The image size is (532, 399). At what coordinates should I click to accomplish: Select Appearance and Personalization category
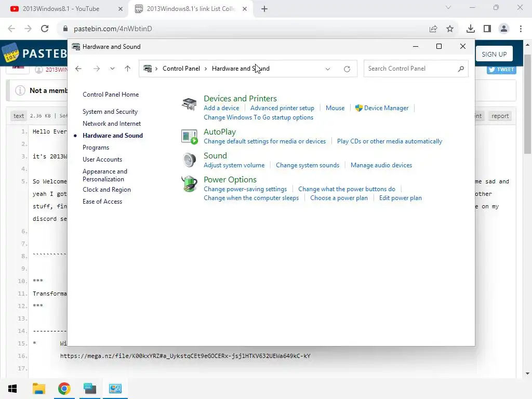coord(105,176)
